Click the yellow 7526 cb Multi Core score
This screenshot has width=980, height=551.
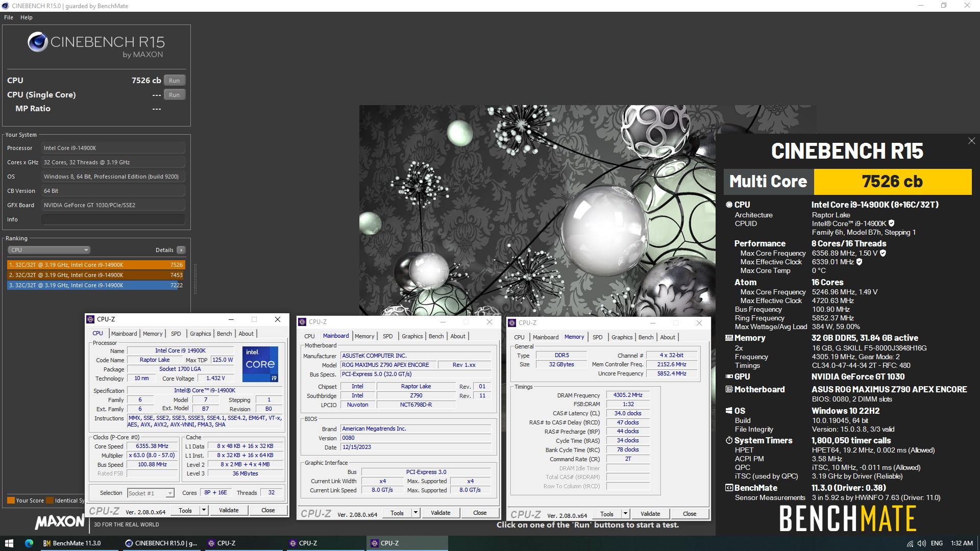tap(892, 182)
